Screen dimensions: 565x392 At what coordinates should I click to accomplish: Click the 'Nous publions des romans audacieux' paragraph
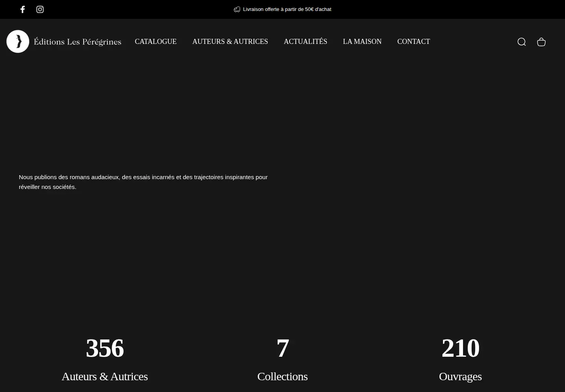[x=143, y=182]
